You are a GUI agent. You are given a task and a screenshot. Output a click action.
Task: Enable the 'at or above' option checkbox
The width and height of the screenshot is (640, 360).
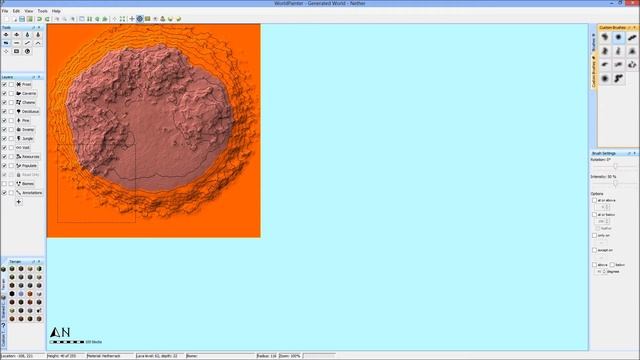pyautogui.click(x=594, y=200)
